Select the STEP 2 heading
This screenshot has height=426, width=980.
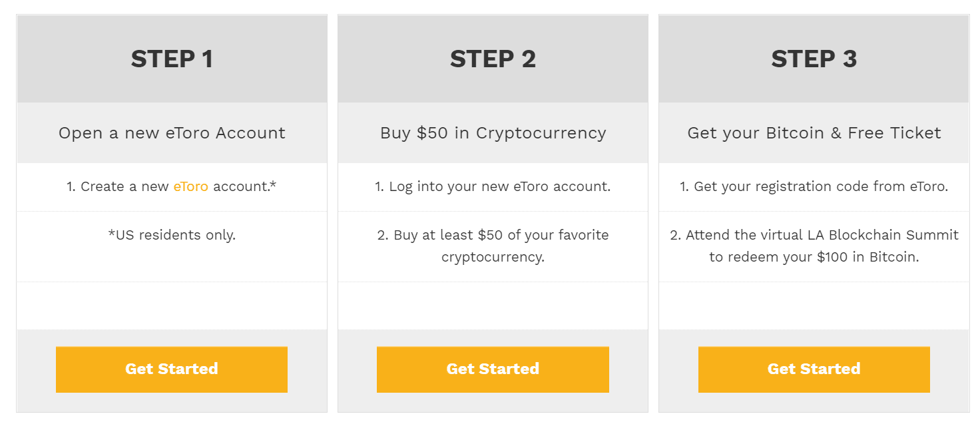pyautogui.click(x=493, y=59)
